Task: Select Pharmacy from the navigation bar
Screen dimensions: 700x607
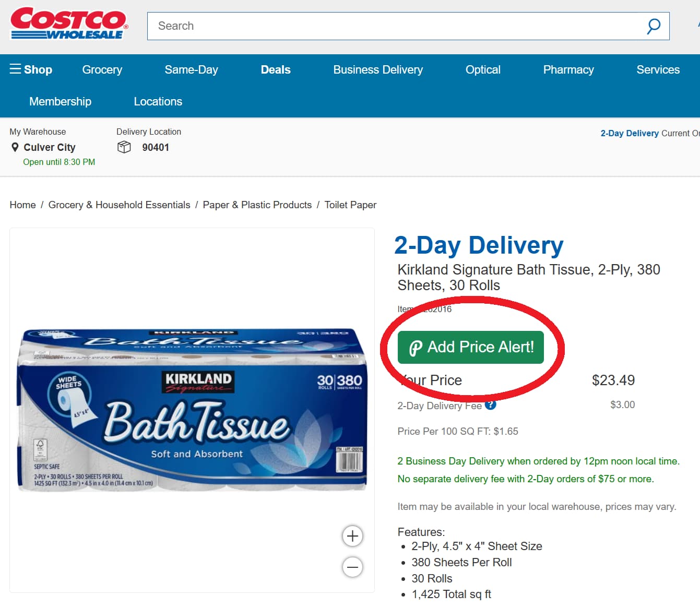Action: click(568, 69)
